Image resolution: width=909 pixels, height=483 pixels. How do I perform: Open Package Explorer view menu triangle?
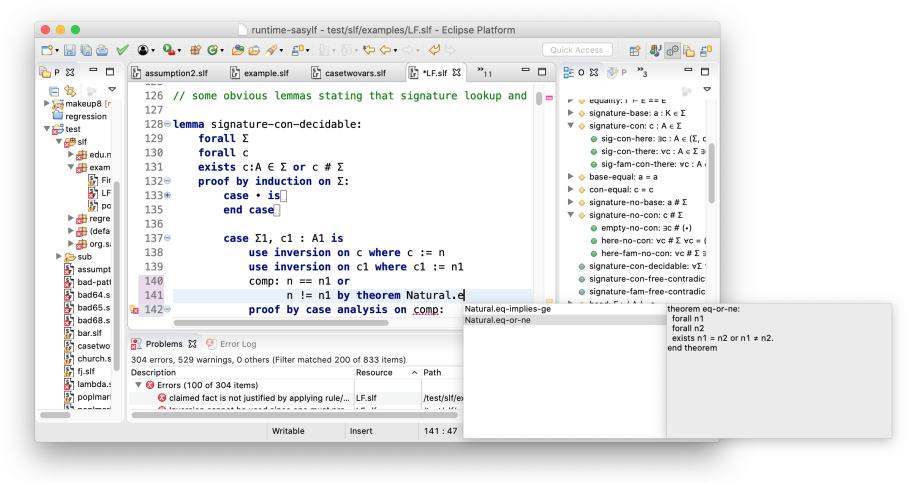[112, 89]
